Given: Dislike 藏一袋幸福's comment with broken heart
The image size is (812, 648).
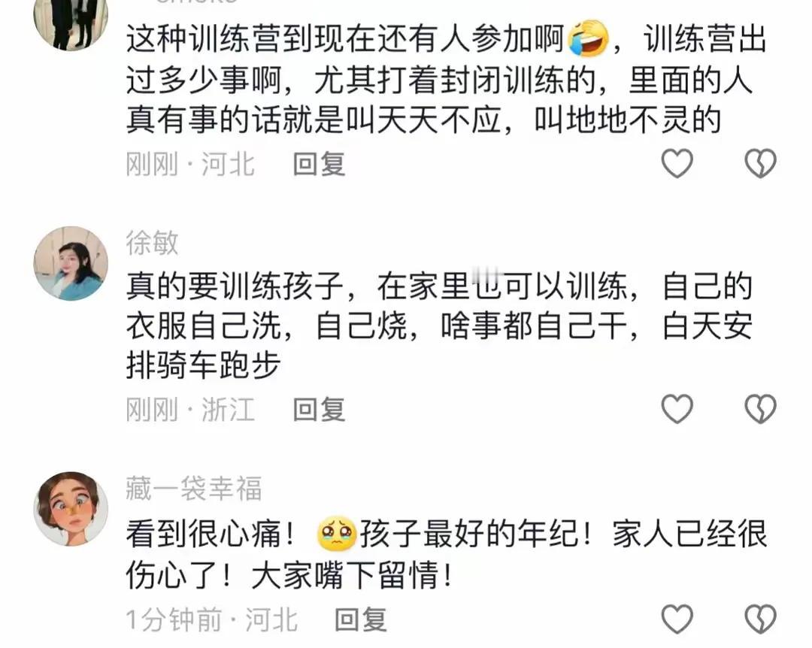Looking at the screenshot, I should [760, 619].
